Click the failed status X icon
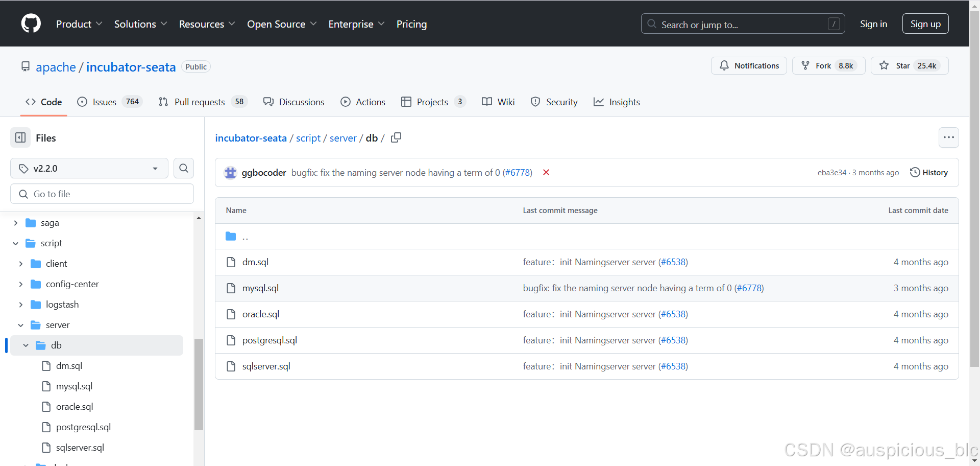Screen dimensions: 980x466 click(546, 172)
